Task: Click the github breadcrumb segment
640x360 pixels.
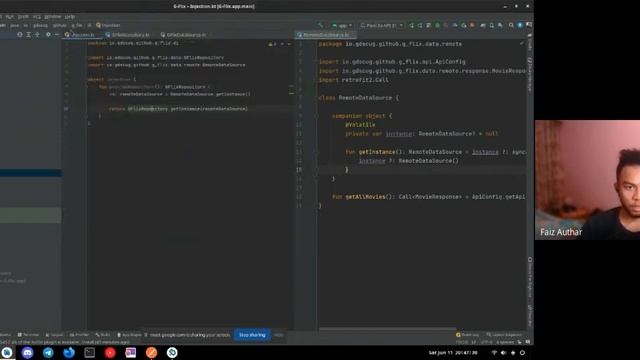Action: pyautogui.click(x=59, y=25)
